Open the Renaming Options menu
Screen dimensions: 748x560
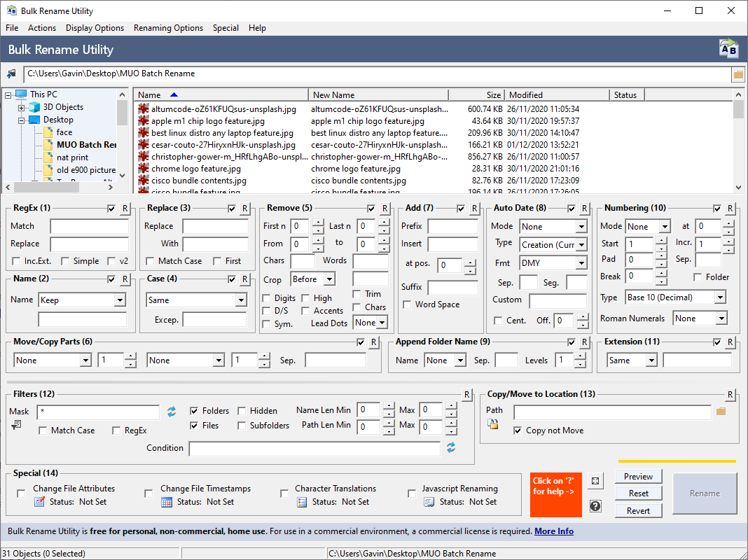pos(168,28)
